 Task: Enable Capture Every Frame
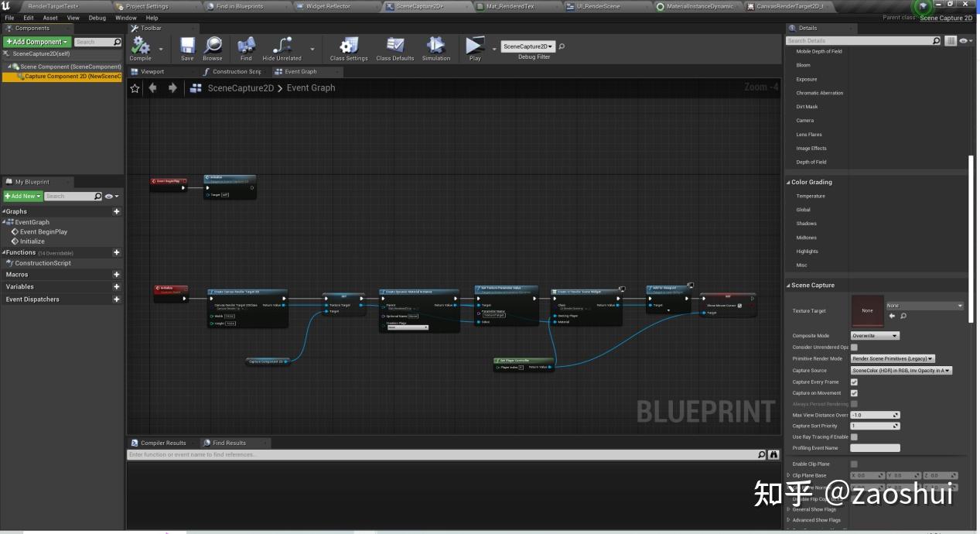coord(854,382)
